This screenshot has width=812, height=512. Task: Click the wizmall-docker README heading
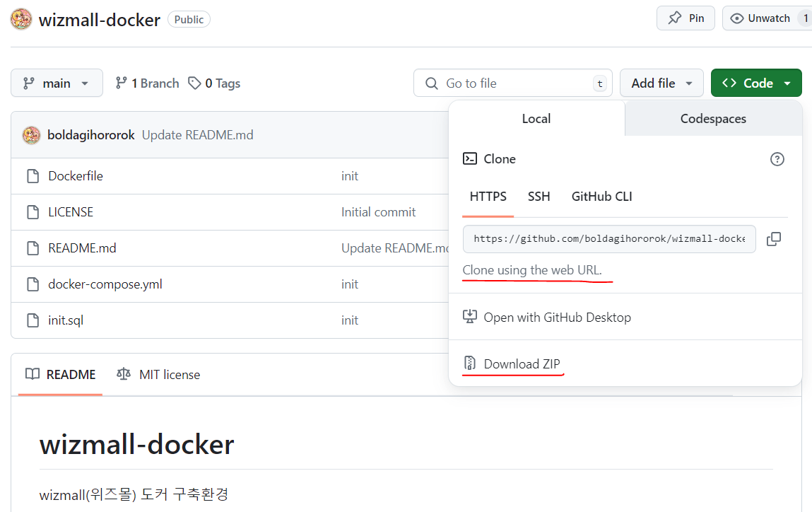click(136, 445)
